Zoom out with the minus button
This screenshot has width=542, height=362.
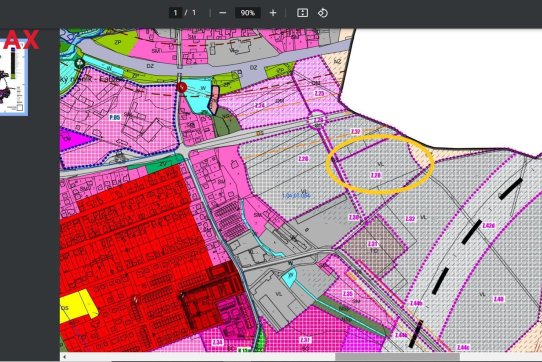(223, 13)
